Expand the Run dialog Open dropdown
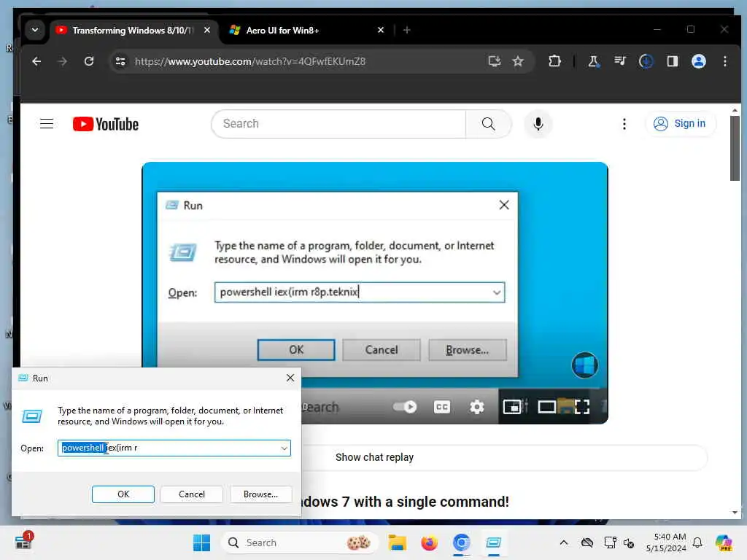The height and width of the screenshot is (560, 747). click(284, 448)
